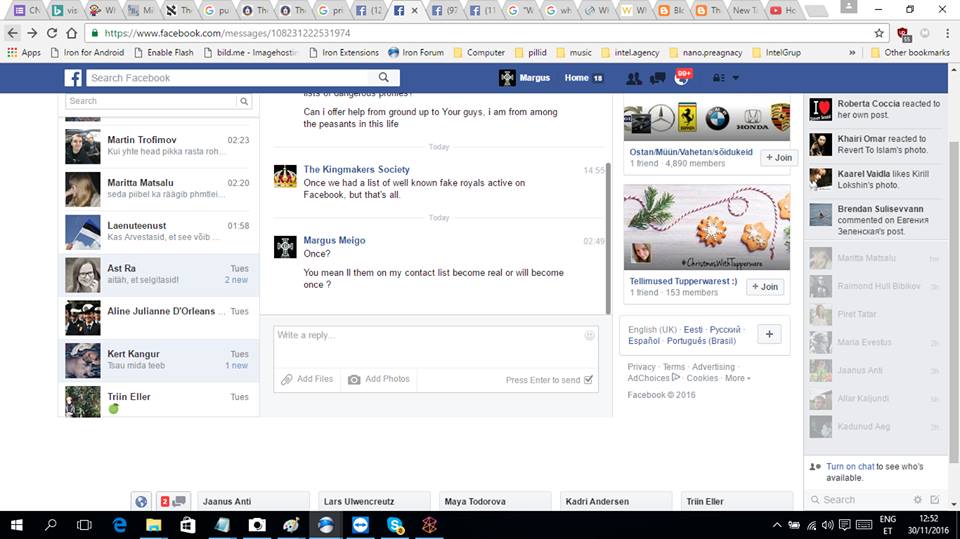Open notifications globe with 99+ badge

681,77
